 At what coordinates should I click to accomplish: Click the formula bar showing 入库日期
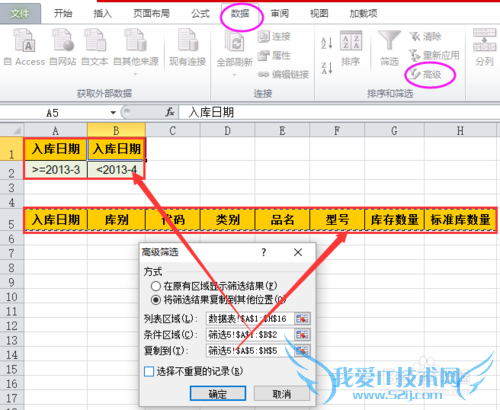[339, 112]
